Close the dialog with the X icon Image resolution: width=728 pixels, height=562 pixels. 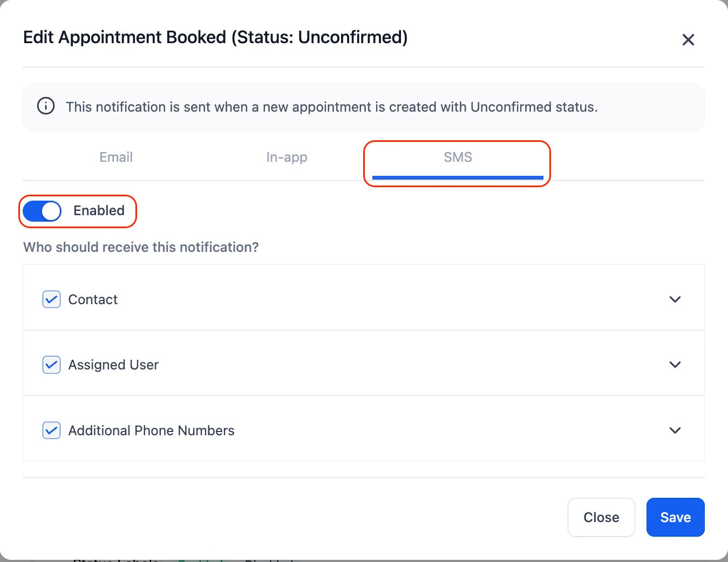pyautogui.click(x=688, y=40)
